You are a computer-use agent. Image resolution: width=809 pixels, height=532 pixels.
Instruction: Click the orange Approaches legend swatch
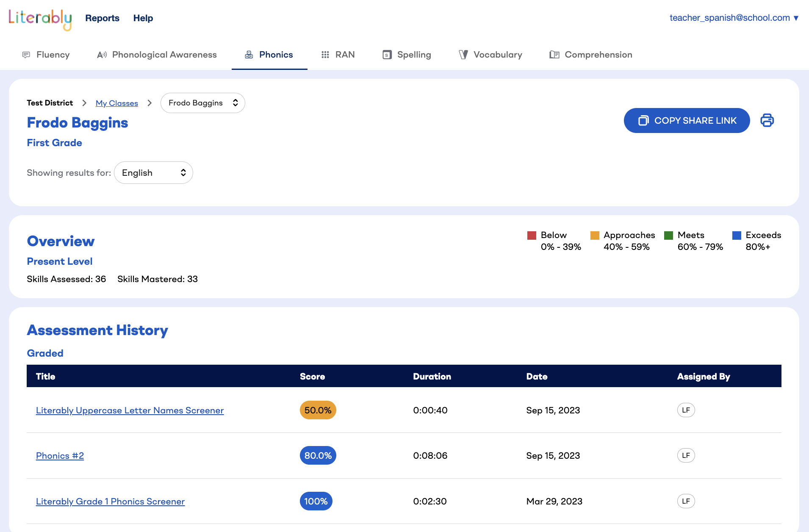point(595,236)
